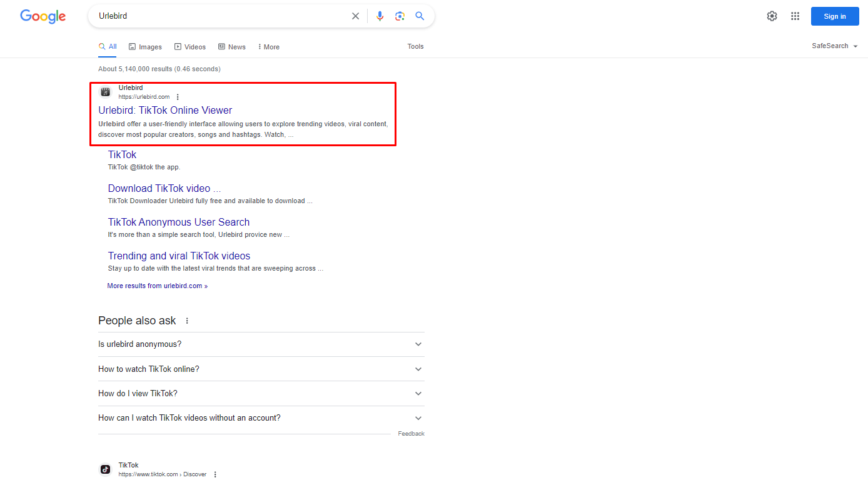Switch to the Images tab

point(145,47)
